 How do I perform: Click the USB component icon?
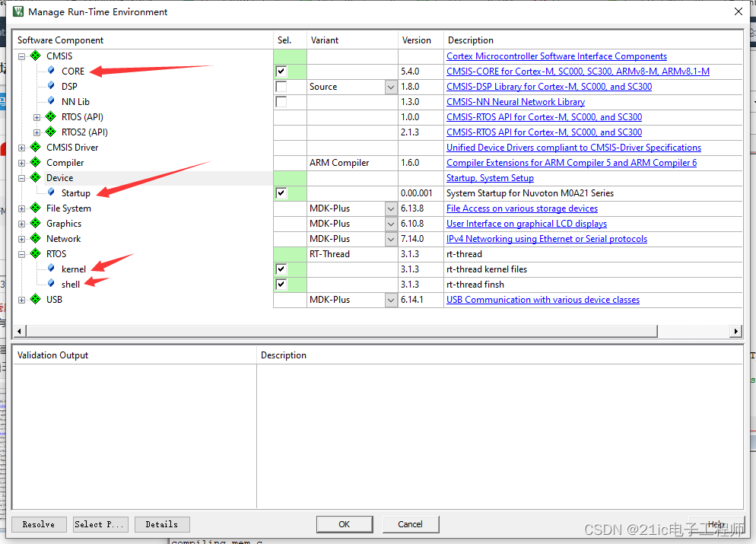pos(35,299)
